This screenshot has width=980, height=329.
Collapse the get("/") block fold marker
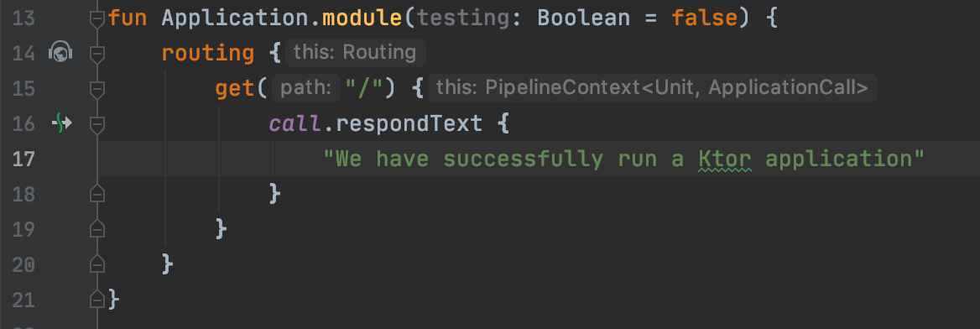click(x=96, y=90)
